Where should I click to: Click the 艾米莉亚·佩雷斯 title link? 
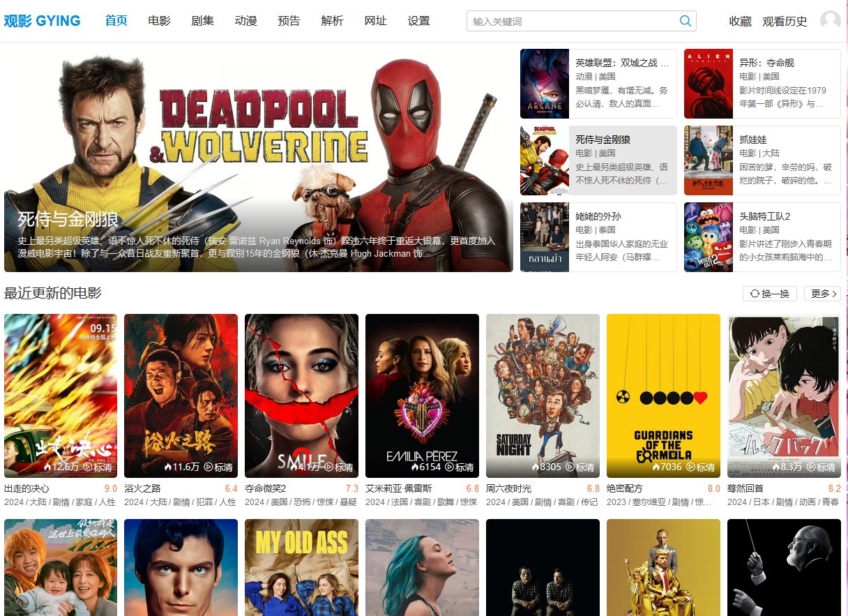point(399,488)
